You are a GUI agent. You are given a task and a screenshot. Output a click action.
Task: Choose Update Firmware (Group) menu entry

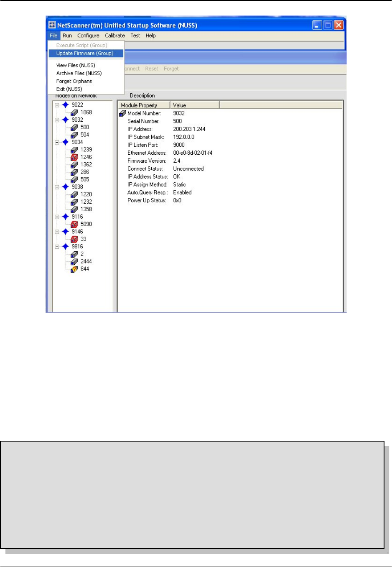[86, 53]
